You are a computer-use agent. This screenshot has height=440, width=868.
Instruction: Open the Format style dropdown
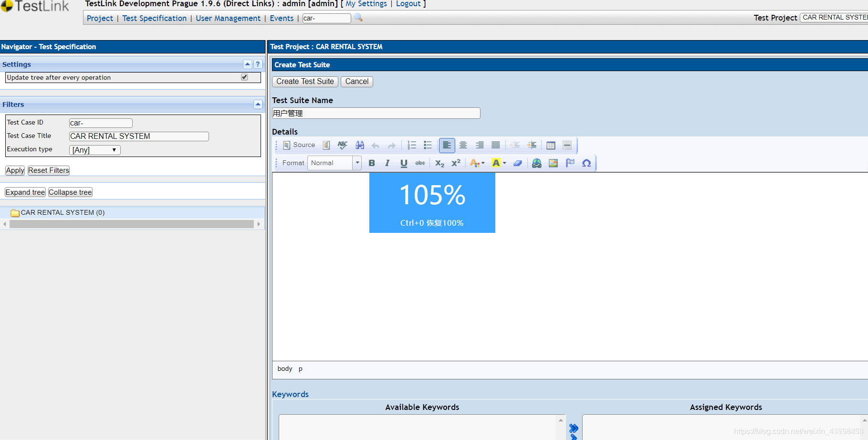pos(334,163)
